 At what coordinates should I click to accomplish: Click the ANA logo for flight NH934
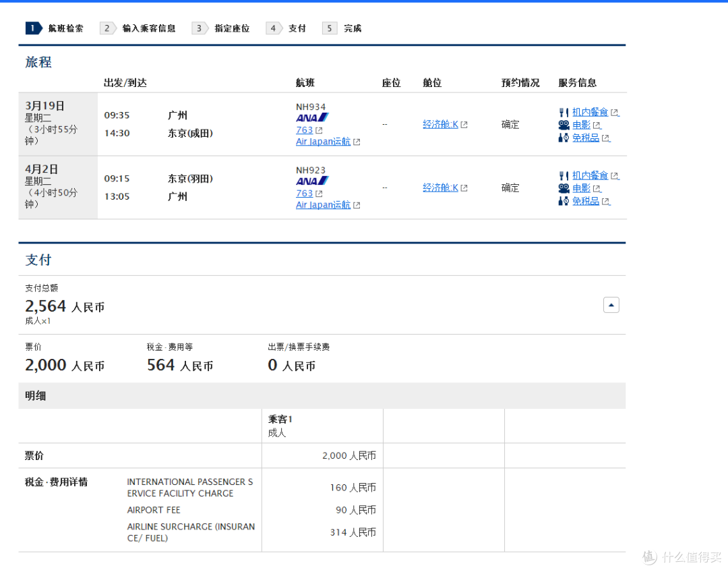(x=312, y=118)
